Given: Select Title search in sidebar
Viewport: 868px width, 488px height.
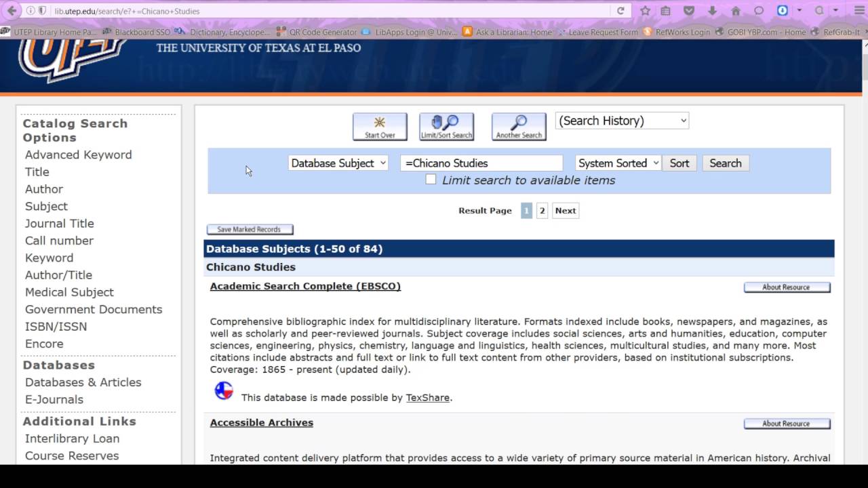Looking at the screenshot, I should [37, 172].
